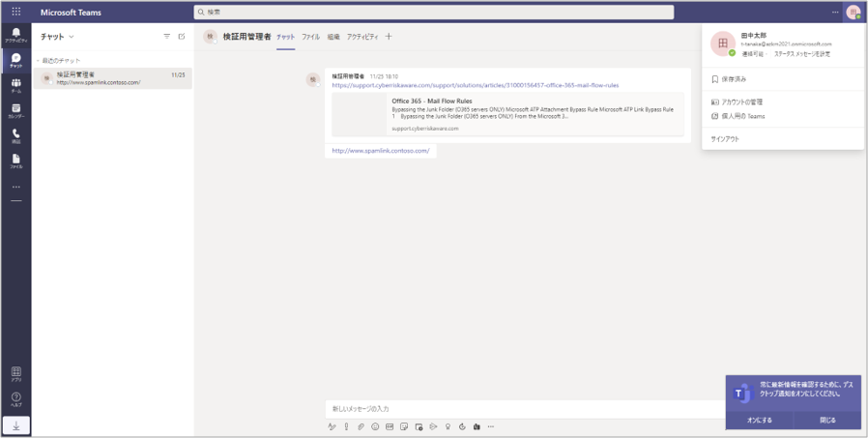The height and width of the screenshot is (438, 868).
Task: Click 閉じる on notification prompt
Action: (x=827, y=421)
